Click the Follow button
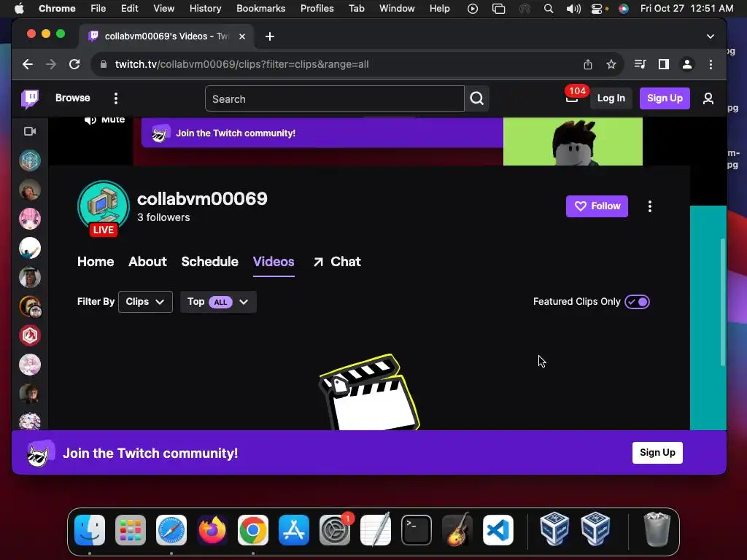 (597, 206)
